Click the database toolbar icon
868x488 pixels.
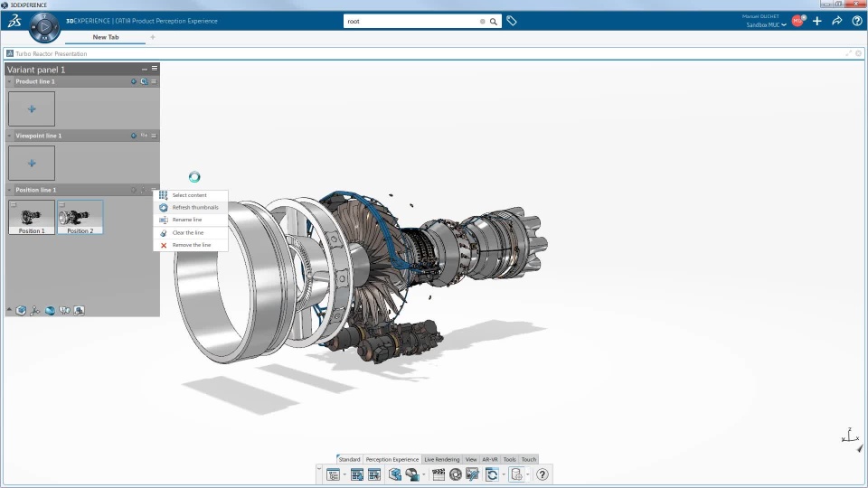point(516,474)
